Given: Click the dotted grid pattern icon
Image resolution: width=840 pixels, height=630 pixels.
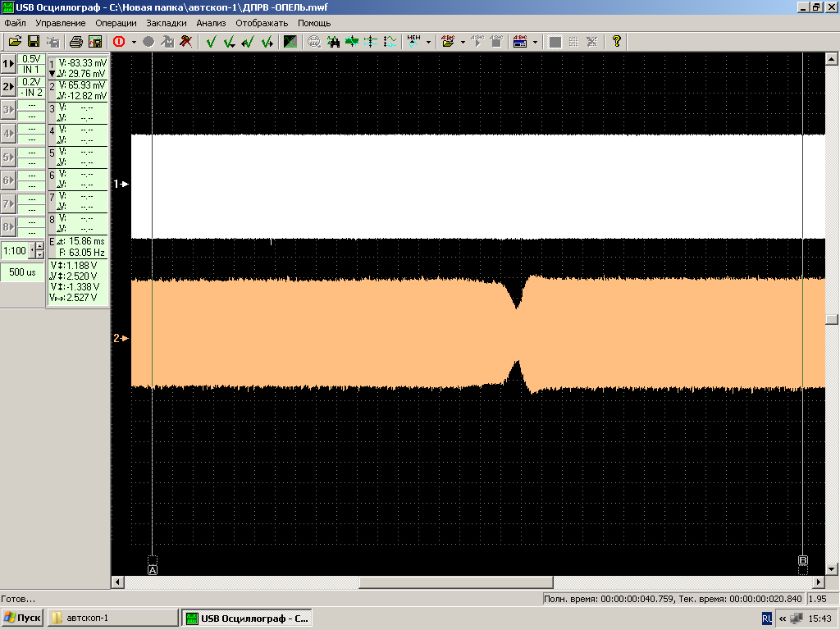Looking at the screenshot, I should [573, 42].
